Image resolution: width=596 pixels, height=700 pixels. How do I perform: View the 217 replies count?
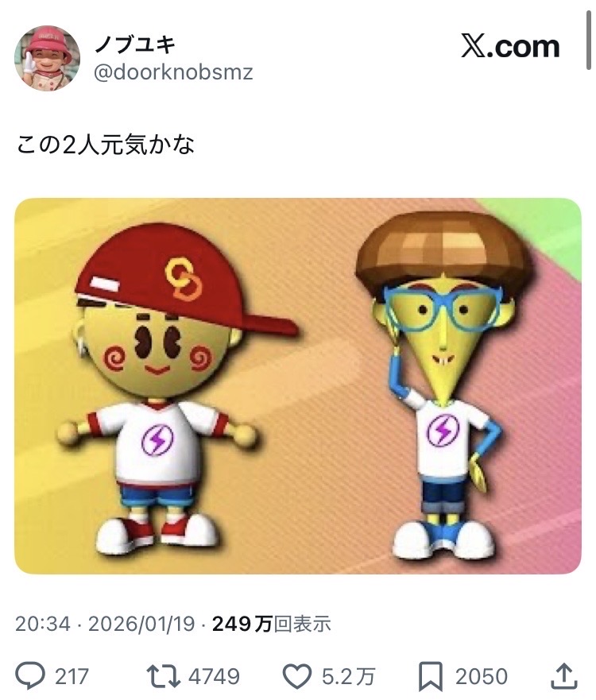tap(72, 677)
